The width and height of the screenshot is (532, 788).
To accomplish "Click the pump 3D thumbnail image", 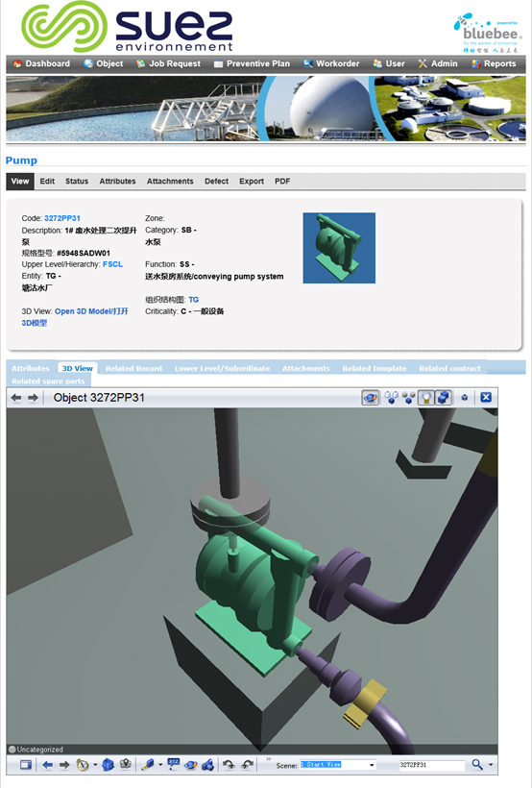I will [x=339, y=248].
